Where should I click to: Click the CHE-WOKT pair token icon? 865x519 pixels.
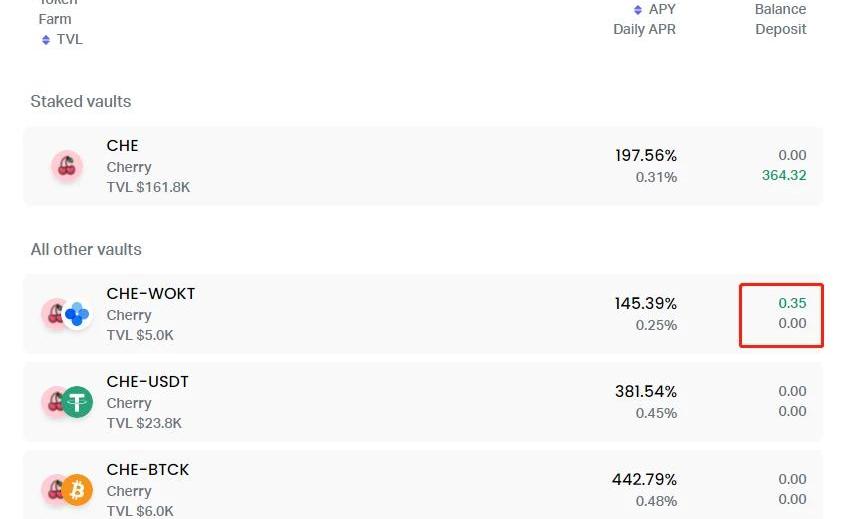coord(66,314)
